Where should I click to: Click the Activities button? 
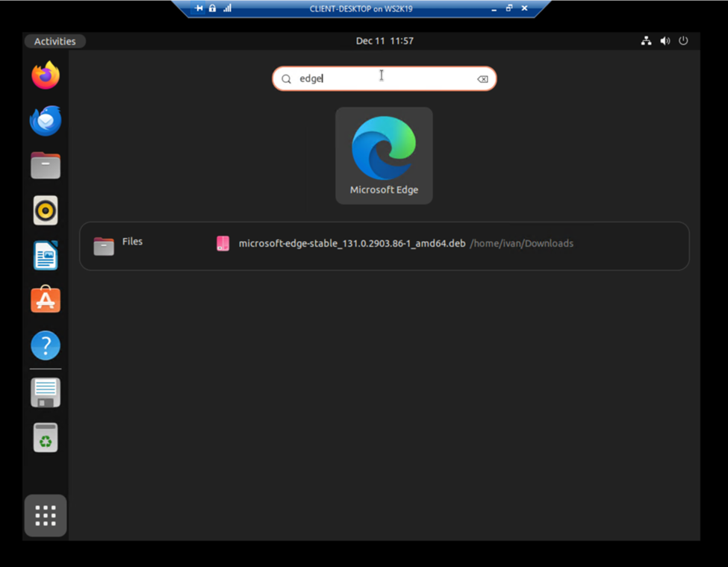point(55,41)
